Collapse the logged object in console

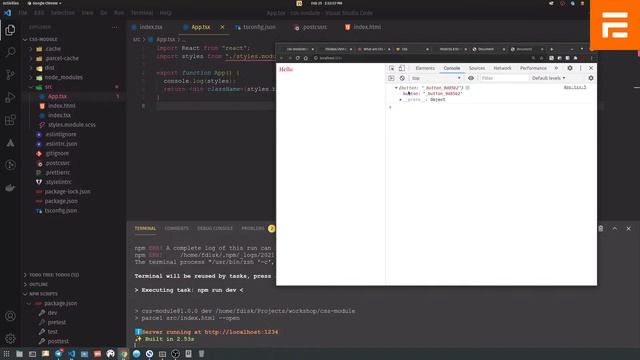click(x=396, y=88)
